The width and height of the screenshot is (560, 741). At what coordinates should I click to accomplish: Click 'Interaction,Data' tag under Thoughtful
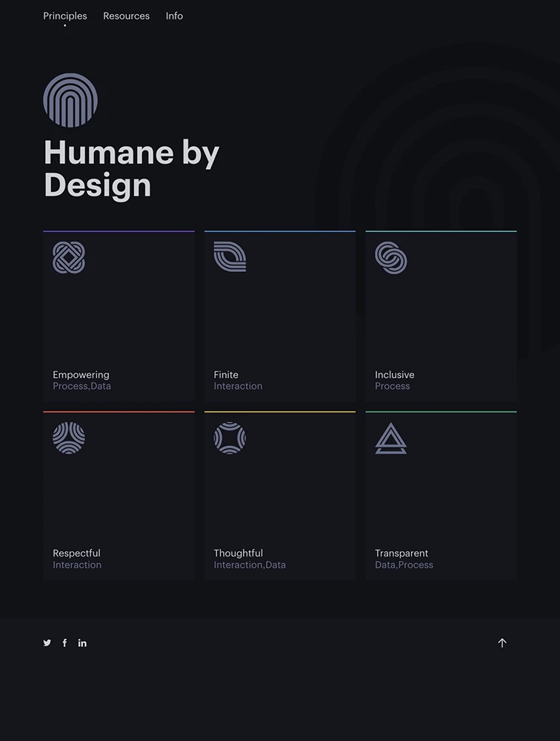(250, 565)
